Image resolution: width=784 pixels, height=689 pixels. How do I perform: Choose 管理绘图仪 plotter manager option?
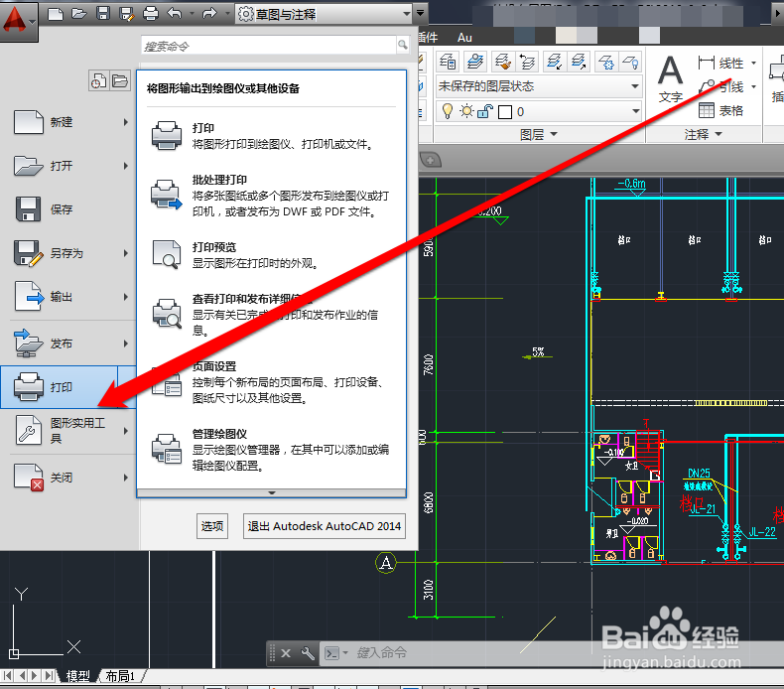pyautogui.click(x=272, y=450)
